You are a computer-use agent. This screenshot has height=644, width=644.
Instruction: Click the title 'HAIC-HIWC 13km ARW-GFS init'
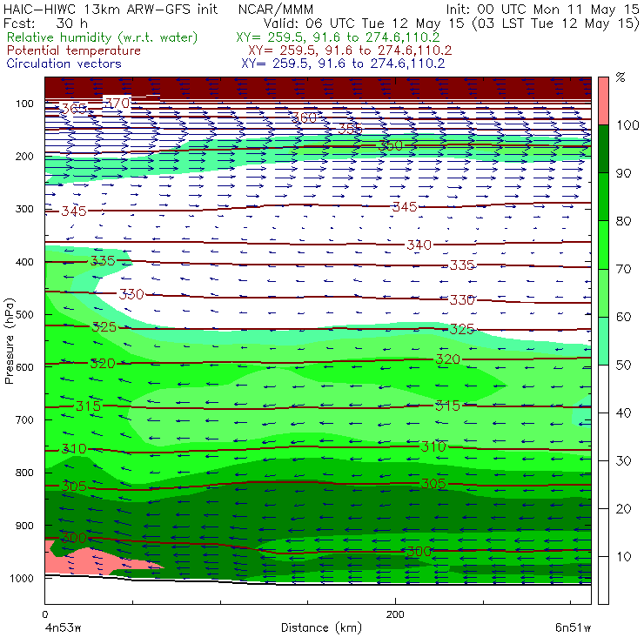point(111,9)
